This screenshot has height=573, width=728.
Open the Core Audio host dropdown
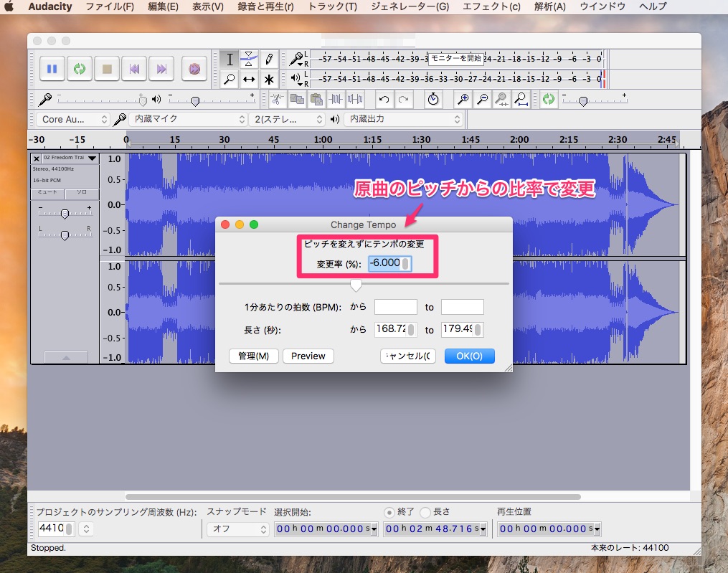point(72,119)
